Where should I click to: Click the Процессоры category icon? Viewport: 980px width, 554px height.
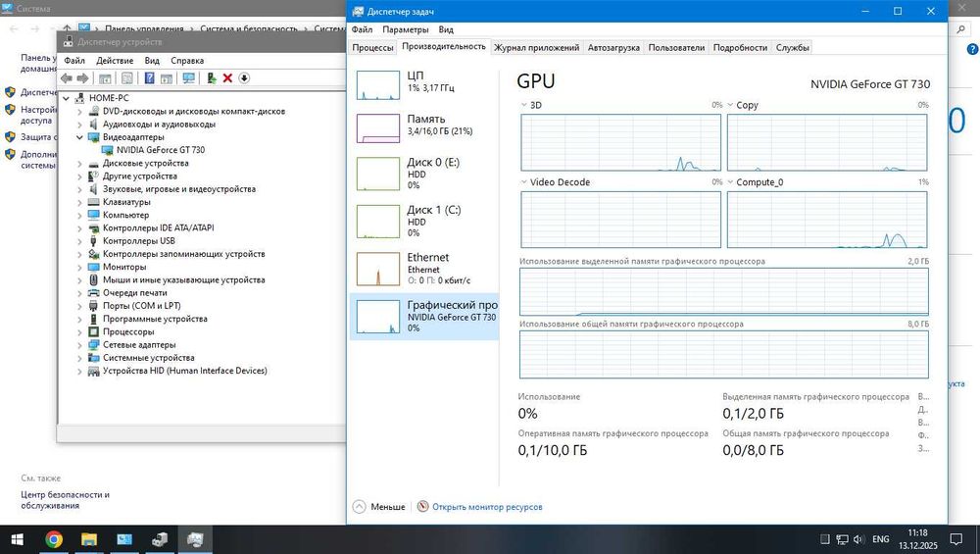[x=94, y=332]
